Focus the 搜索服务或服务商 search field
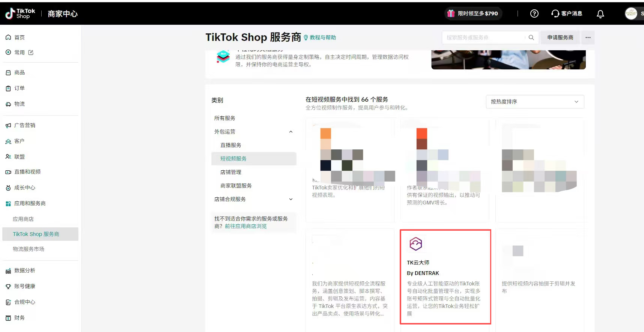 coord(484,38)
